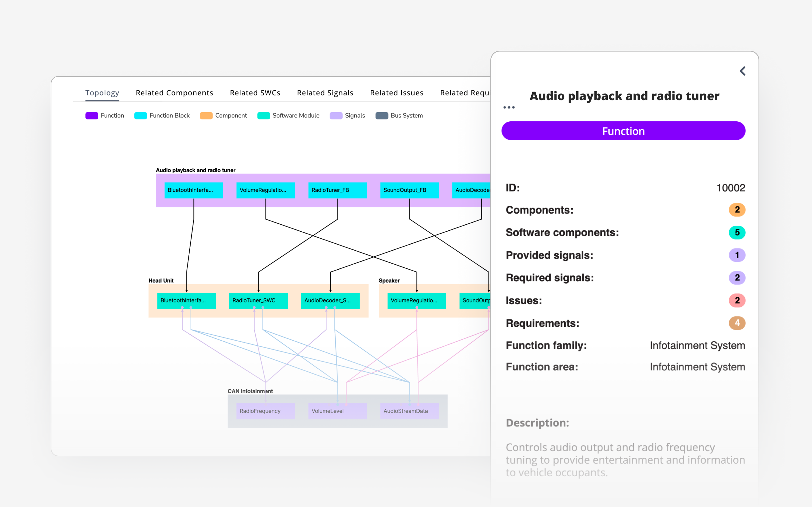Open the Requirements badge showing 4
812x507 pixels.
point(737,323)
